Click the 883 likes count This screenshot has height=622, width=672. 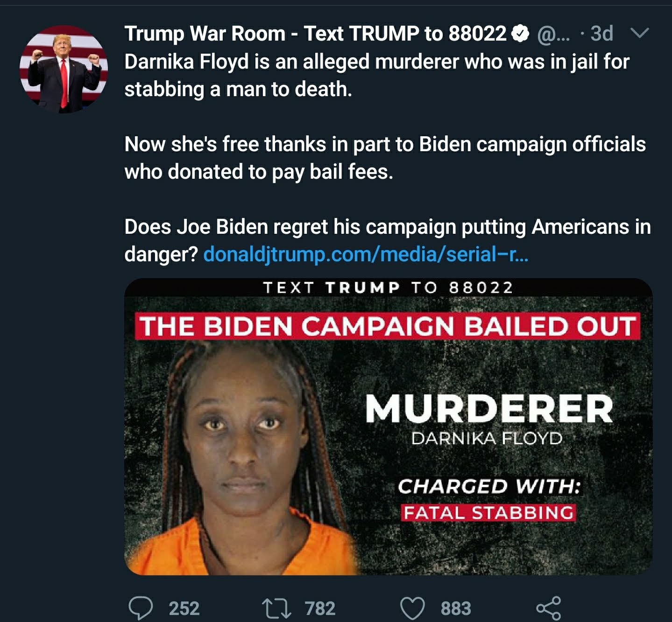click(x=456, y=608)
